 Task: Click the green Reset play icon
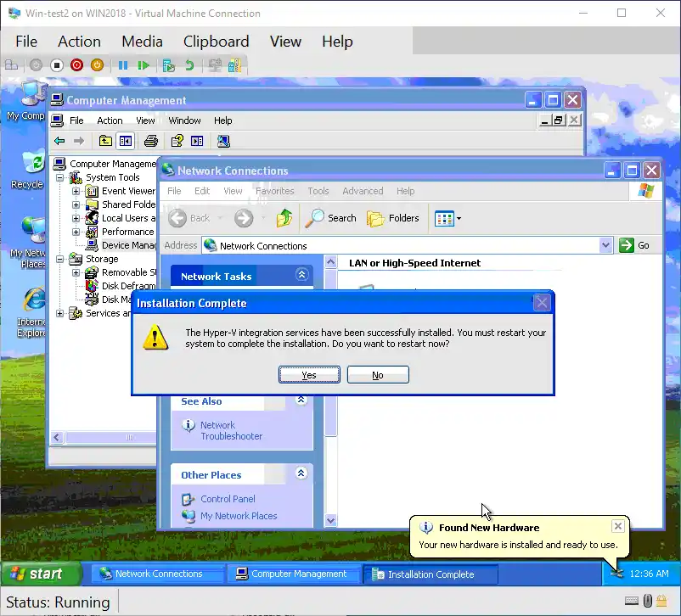(x=144, y=65)
